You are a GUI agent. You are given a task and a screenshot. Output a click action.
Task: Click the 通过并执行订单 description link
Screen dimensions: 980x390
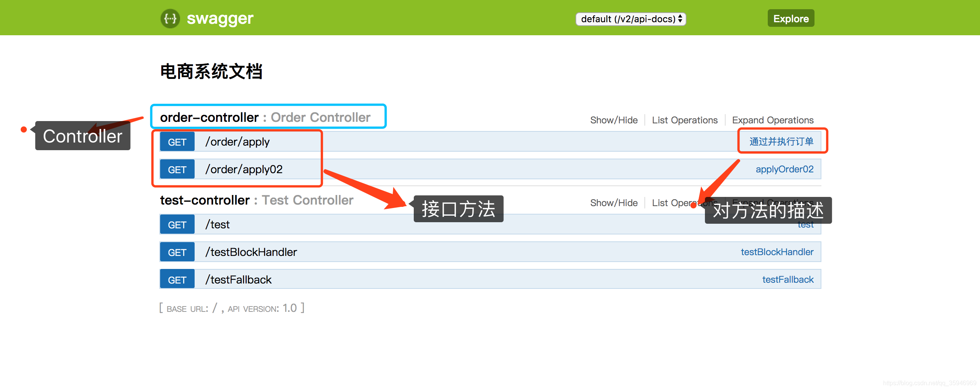[782, 141]
